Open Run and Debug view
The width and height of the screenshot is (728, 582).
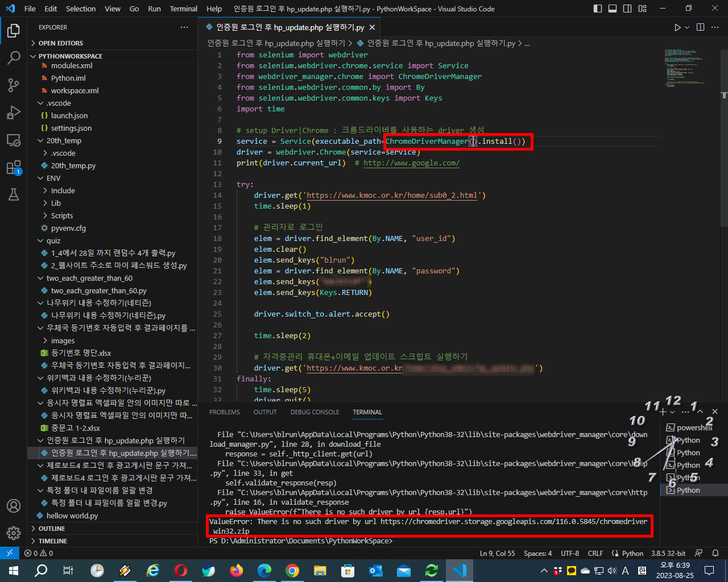click(x=14, y=112)
